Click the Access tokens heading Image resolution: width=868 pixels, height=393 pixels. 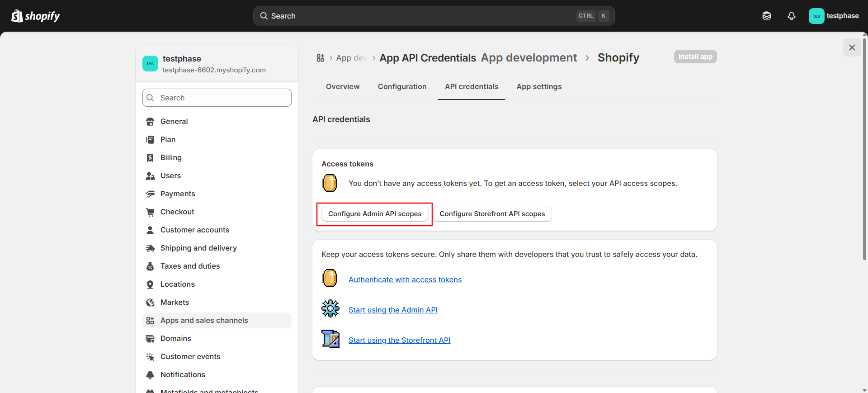coord(347,164)
